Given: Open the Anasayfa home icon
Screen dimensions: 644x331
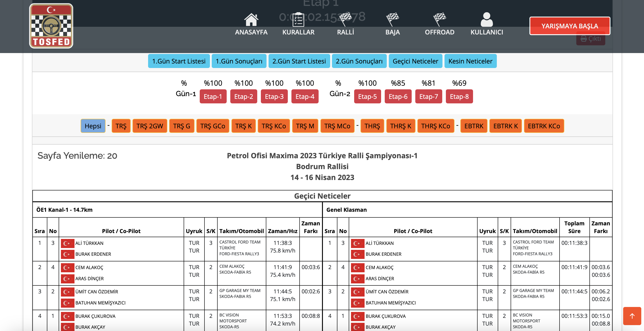Looking at the screenshot, I should tap(251, 19).
